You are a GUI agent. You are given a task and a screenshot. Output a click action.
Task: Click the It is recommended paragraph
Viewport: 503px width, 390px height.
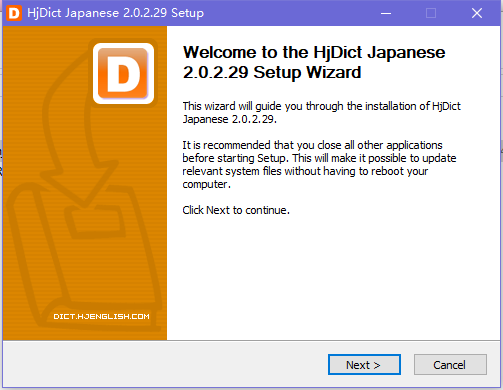click(x=319, y=164)
